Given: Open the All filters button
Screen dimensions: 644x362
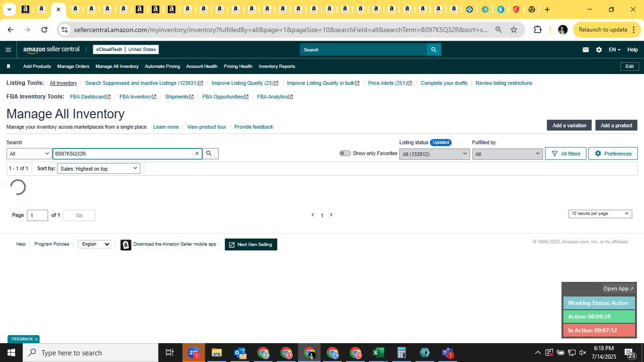Looking at the screenshot, I should pyautogui.click(x=566, y=154).
